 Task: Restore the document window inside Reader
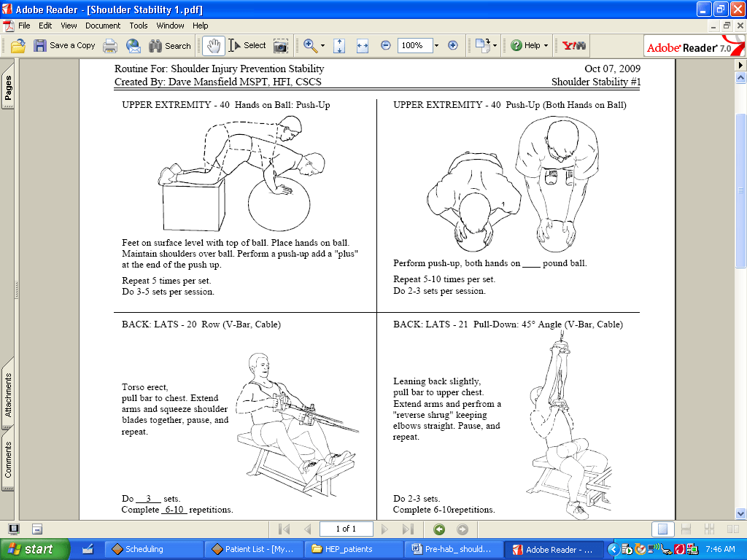tap(727, 26)
